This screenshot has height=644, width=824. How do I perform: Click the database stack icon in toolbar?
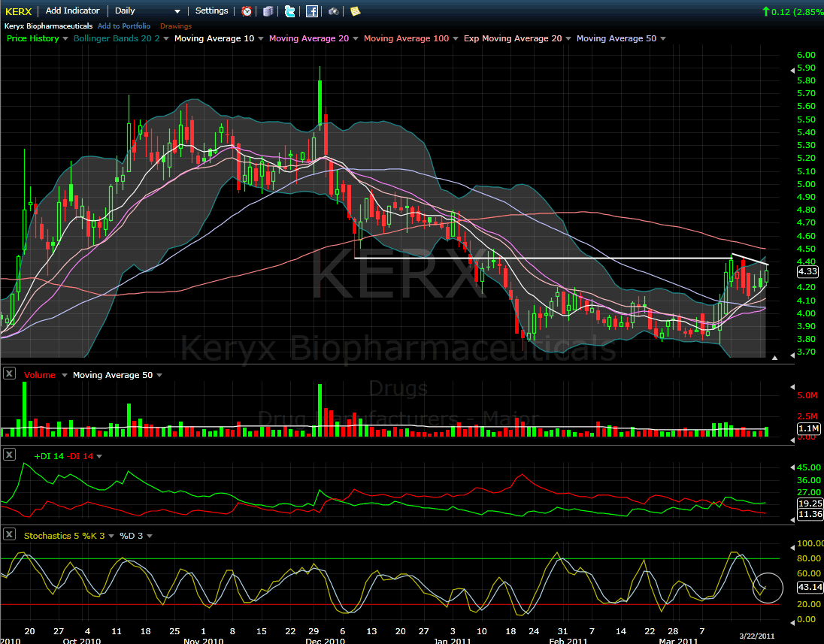(268, 11)
